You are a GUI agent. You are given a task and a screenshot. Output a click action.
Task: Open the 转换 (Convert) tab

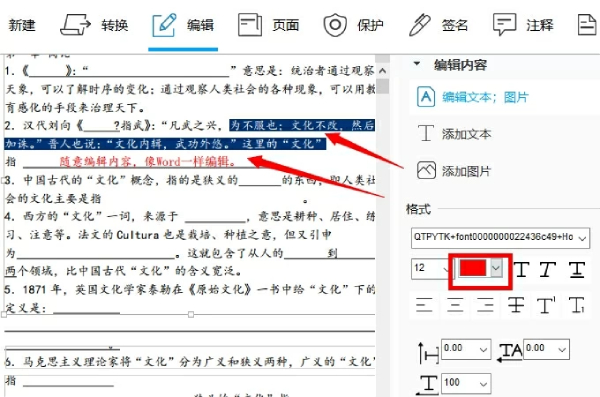[x=94, y=25]
